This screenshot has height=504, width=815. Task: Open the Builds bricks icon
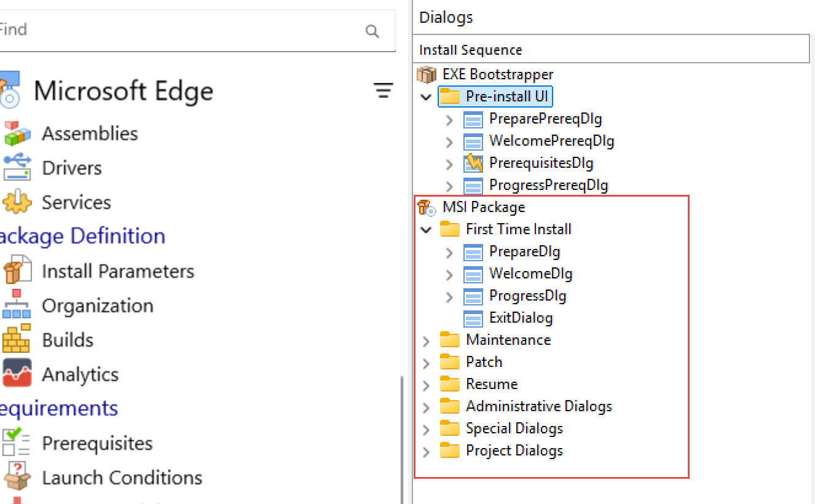(16, 340)
